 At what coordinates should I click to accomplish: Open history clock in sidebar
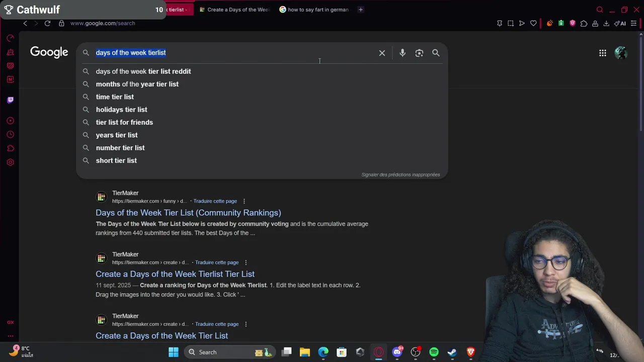coord(10,135)
